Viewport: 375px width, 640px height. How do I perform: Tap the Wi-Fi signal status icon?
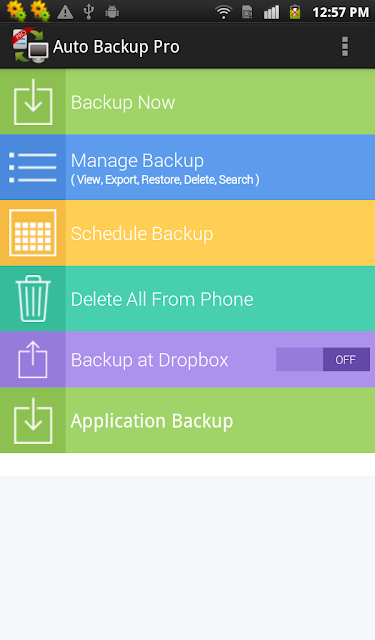(x=223, y=12)
